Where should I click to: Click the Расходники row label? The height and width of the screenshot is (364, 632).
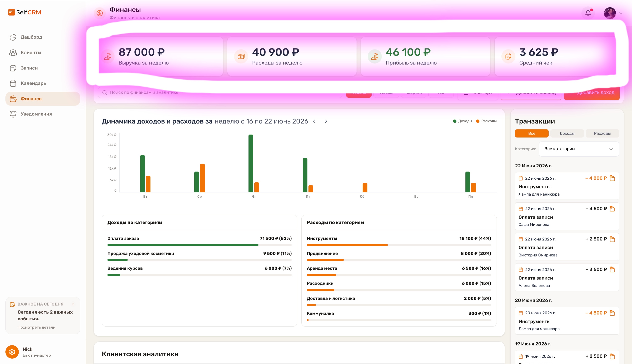[320, 283]
